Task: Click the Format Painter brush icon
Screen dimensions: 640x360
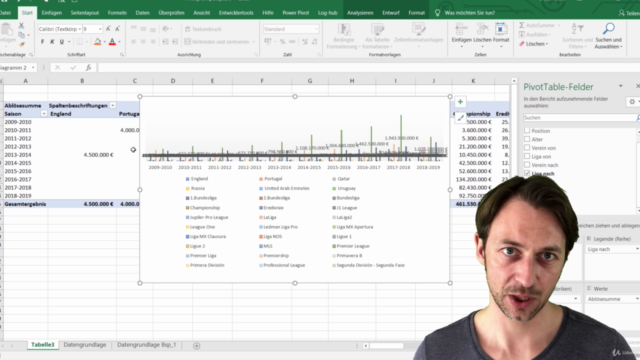Action: point(21,44)
